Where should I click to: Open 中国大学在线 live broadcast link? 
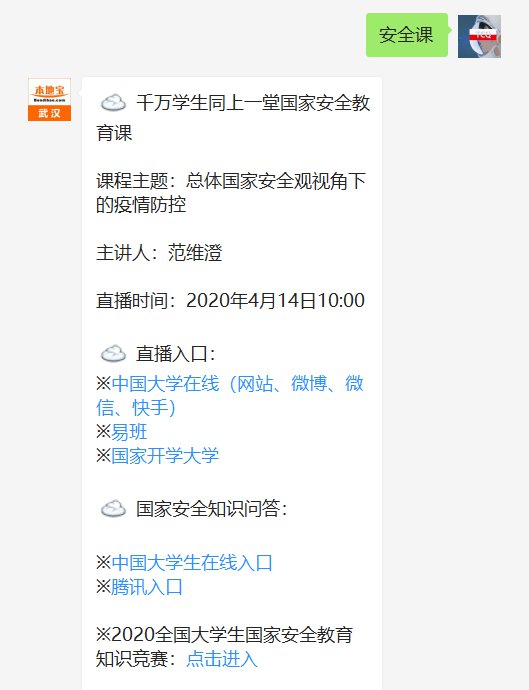pos(230,395)
